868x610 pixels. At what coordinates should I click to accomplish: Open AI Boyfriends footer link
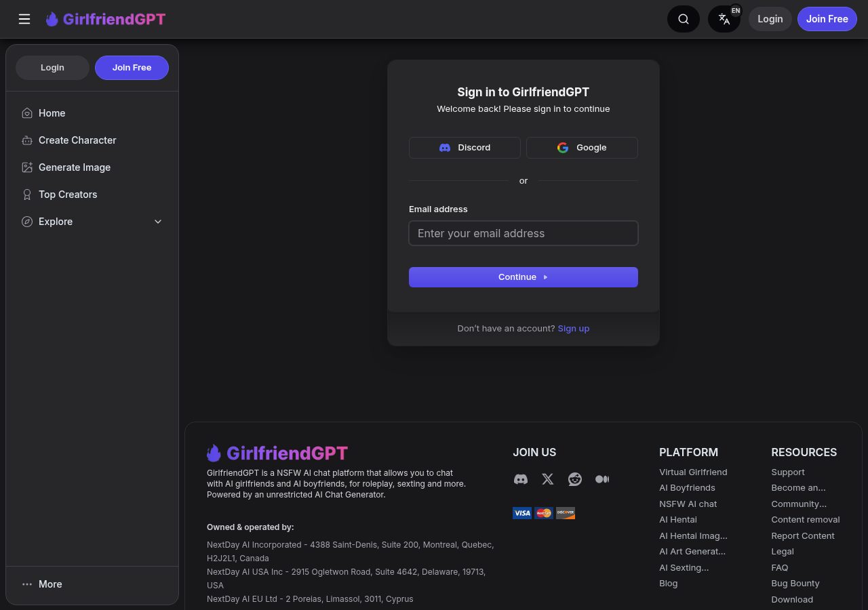(687, 488)
